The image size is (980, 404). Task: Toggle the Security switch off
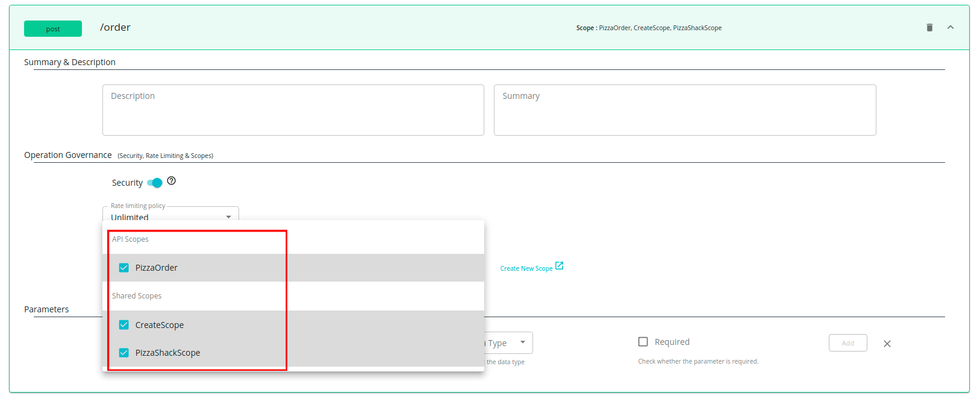click(x=155, y=183)
